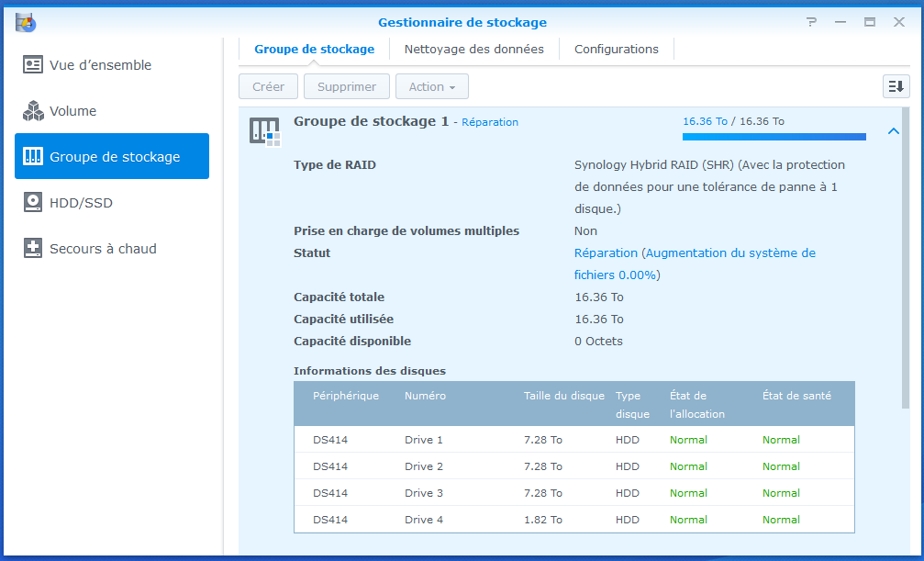Click the storage usage progress bar
Viewport: 924px width, 561px height.
tap(774, 137)
